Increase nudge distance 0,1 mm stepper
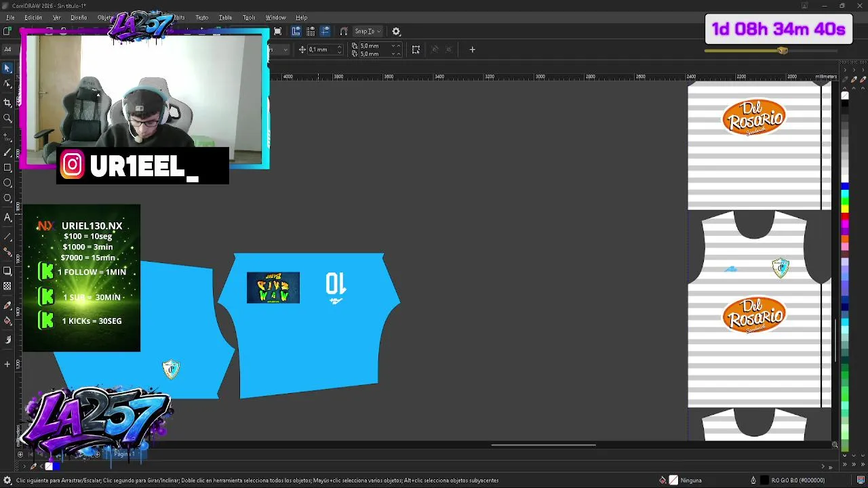This screenshot has height=488, width=868. (339, 47)
